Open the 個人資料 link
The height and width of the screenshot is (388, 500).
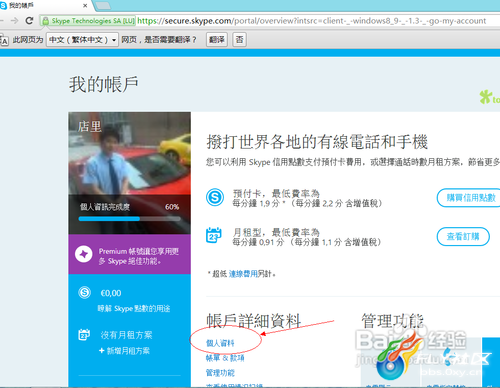(x=220, y=343)
